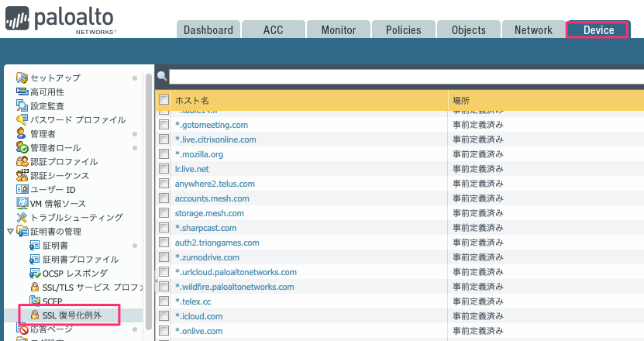Check the storage.mesh.com row checkbox
Viewport: 644px width, 341px height.
(164, 213)
